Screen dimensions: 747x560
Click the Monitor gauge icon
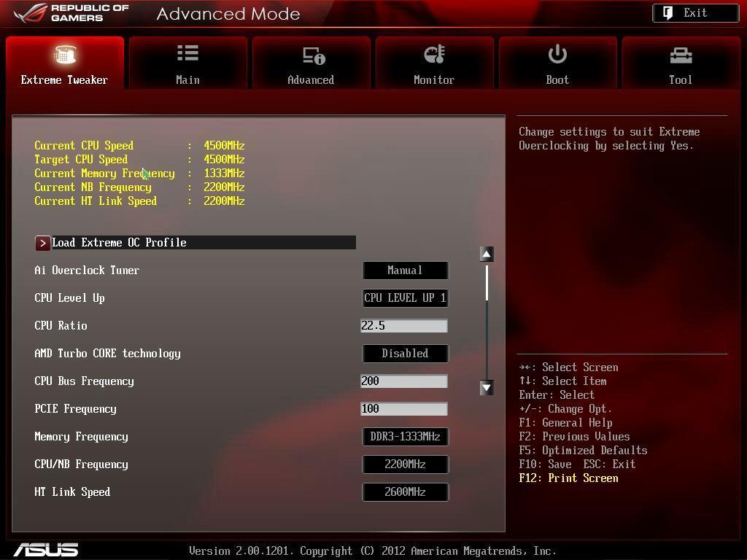click(435, 54)
